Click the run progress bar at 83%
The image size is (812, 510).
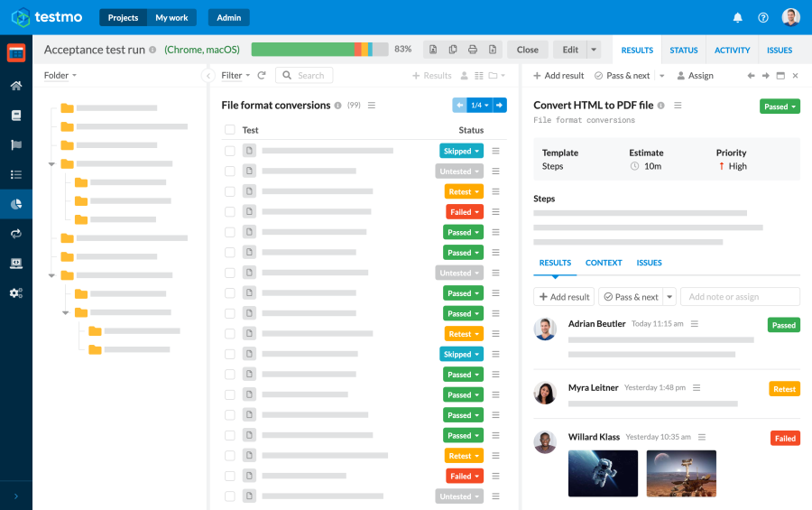(319, 50)
